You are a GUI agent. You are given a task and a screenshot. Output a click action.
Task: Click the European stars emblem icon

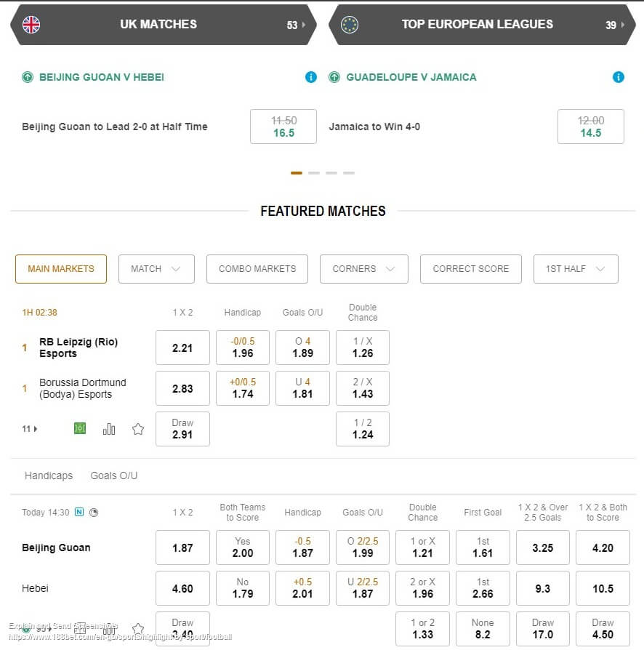pos(350,25)
